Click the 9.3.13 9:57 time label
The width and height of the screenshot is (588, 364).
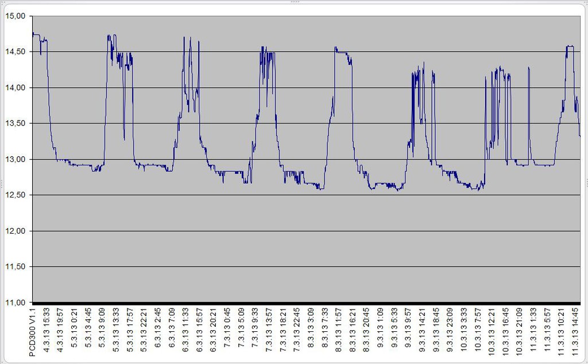click(x=408, y=328)
